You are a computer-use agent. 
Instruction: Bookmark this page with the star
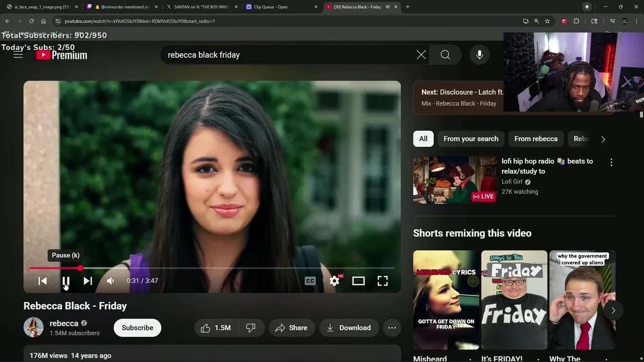[x=547, y=21]
